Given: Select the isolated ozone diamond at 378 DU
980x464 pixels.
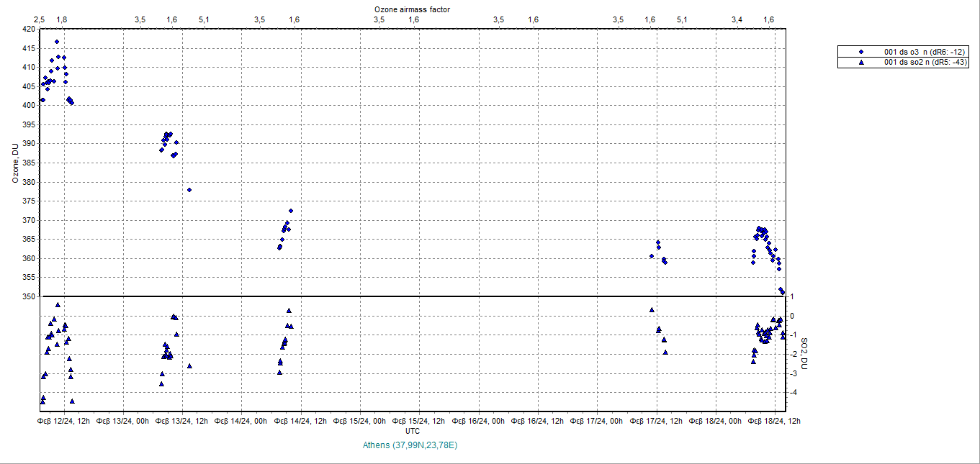Looking at the screenshot, I should pyautogui.click(x=189, y=190).
